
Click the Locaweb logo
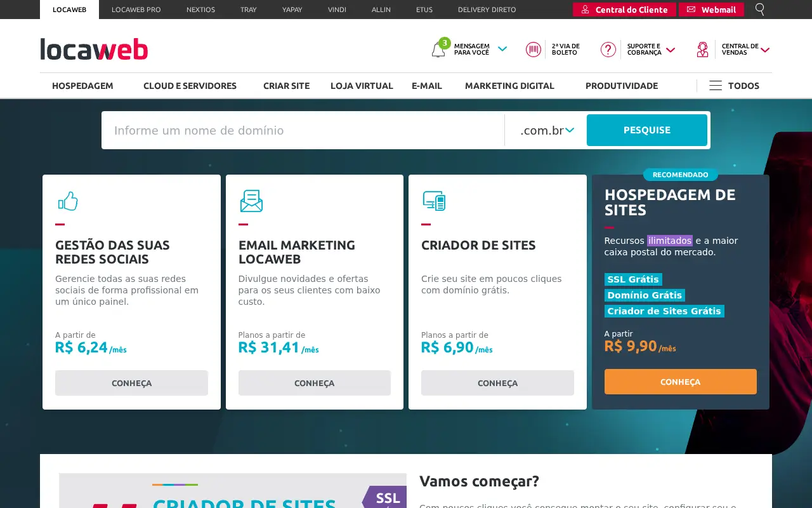94,49
